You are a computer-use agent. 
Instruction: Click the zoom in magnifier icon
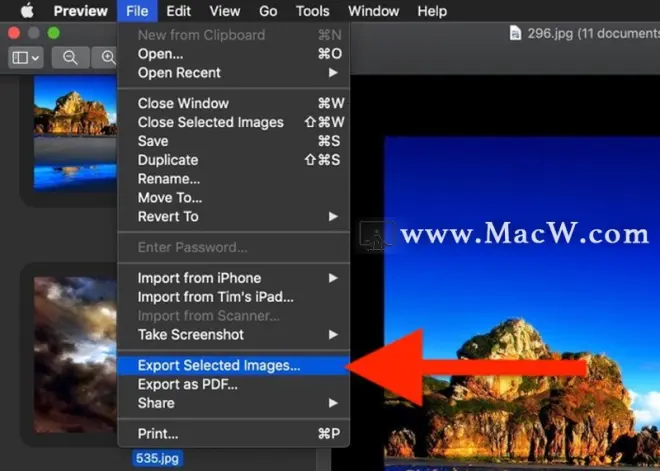(108, 58)
